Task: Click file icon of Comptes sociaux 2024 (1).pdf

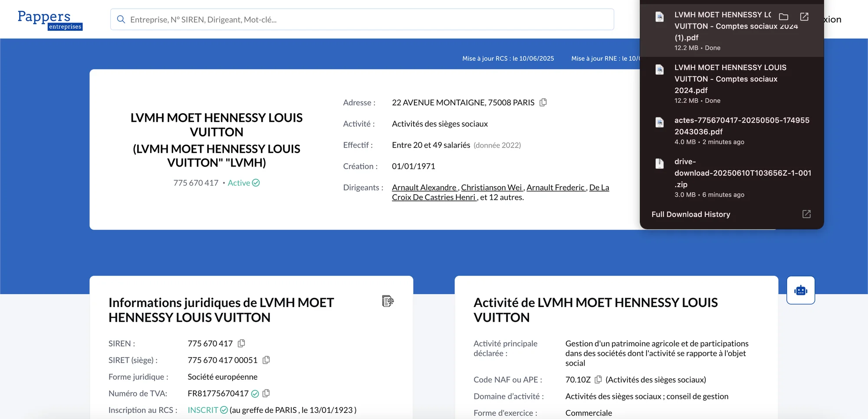Action: click(x=660, y=17)
